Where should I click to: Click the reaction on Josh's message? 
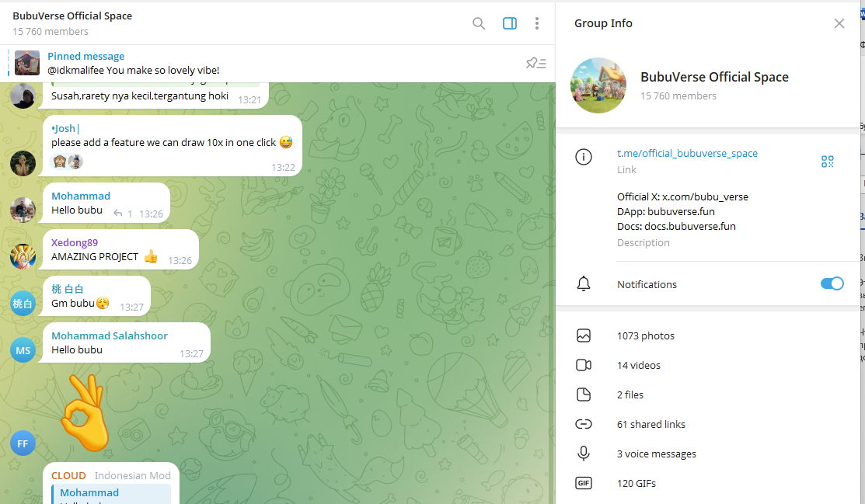pos(67,162)
